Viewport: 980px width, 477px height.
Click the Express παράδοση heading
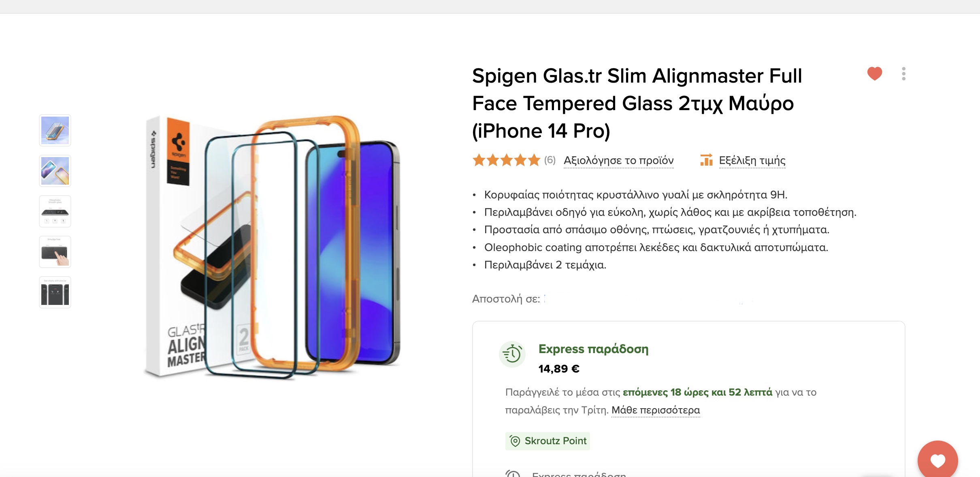[x=593, y=349]
